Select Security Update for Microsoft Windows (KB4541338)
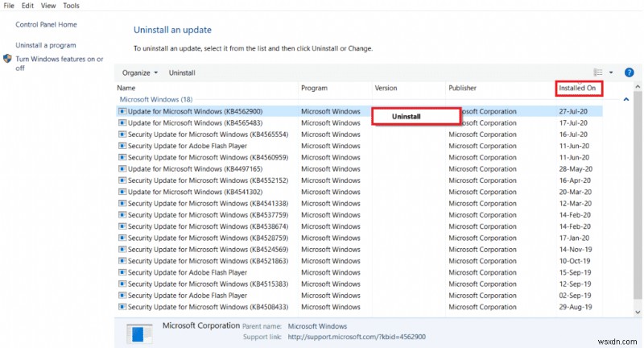644x348 pixels. click(208, 203)
